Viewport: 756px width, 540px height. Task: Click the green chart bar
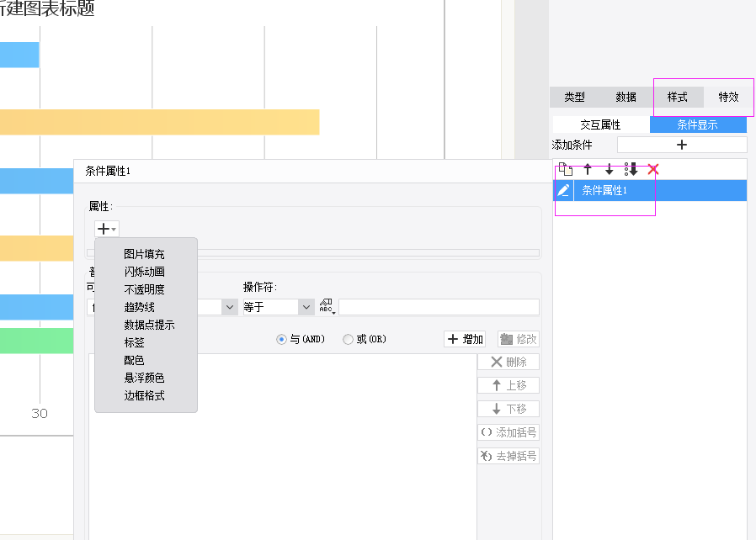tap(37, 341)
